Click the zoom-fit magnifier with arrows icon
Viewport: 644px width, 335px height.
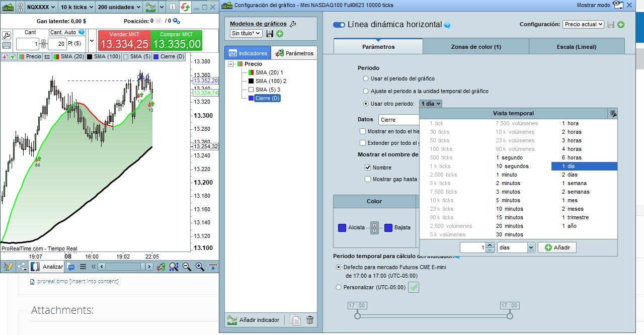click(174, 267)
